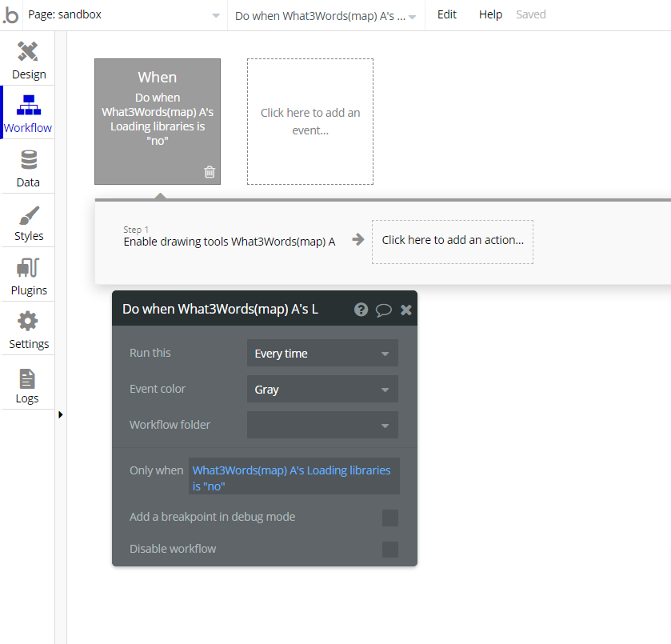Open the Data tab icon
The width and height of the screenshot is (671, 644).
coord(29,160)
